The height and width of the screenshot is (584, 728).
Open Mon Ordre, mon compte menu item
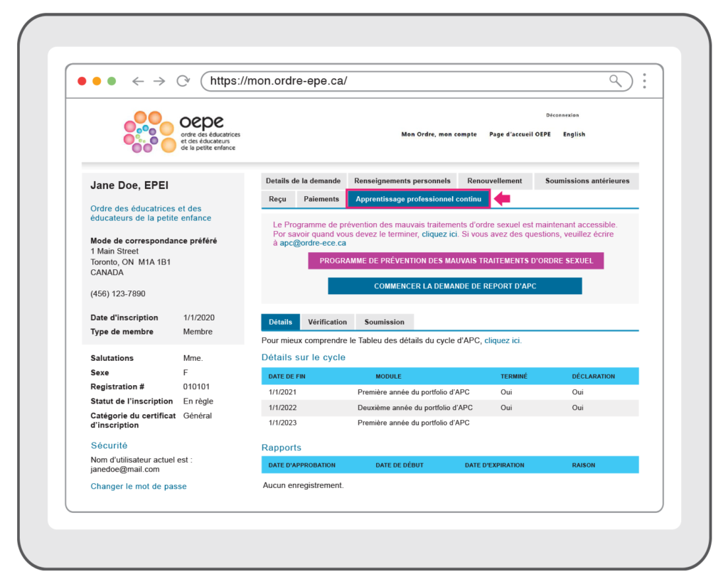click(x=439, y=134)
